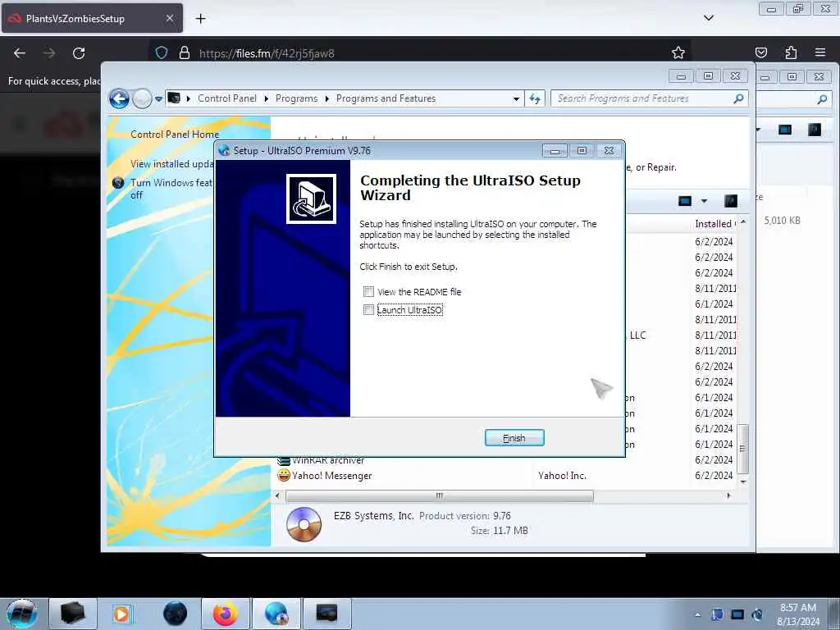The height and width of the screenshot is (630, 840).
Task: Select Programs and Features breadcrumb
Action: click(386, 98)
